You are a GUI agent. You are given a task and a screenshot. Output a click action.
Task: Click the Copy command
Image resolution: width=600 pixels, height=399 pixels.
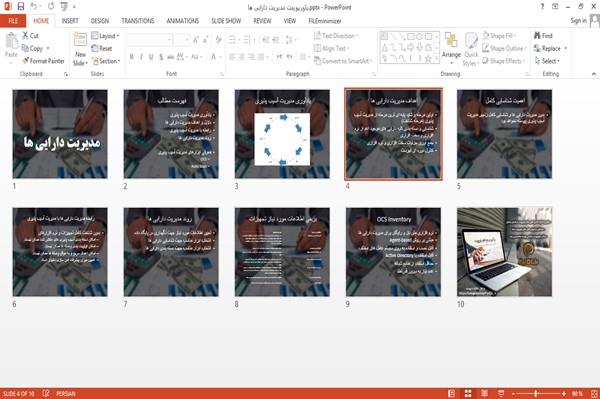[33, 48]
